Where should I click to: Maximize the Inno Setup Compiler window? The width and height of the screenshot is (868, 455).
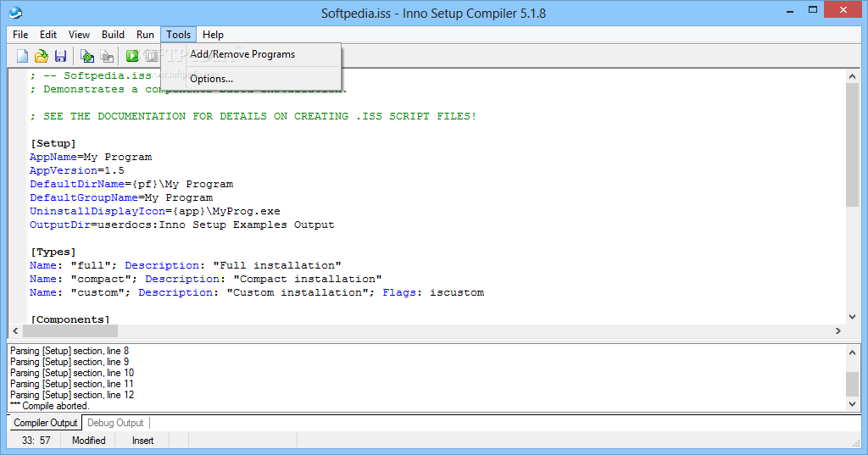click(x=813, y=10)
